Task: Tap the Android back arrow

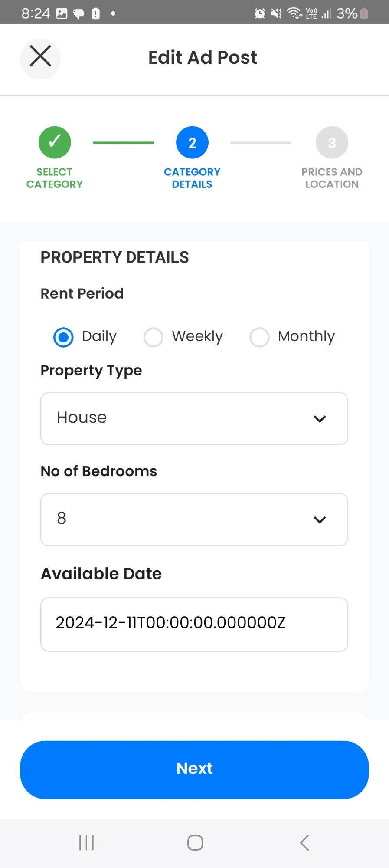Action: (x=304, y=842)
